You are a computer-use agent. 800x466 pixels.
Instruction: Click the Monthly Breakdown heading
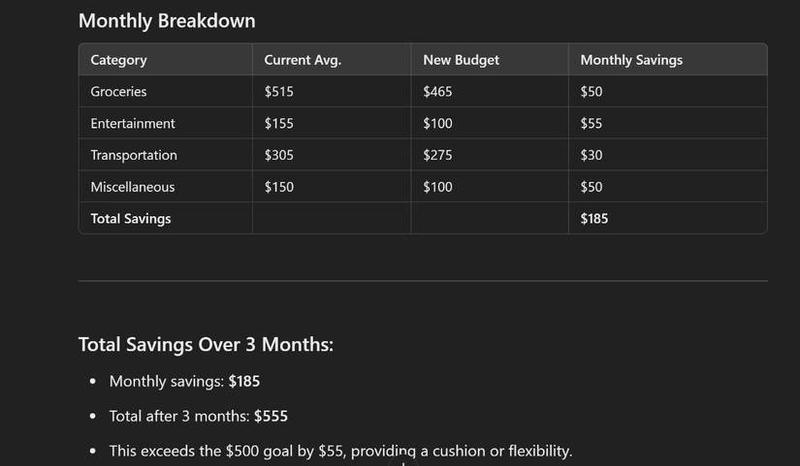(x=167, y=20)
